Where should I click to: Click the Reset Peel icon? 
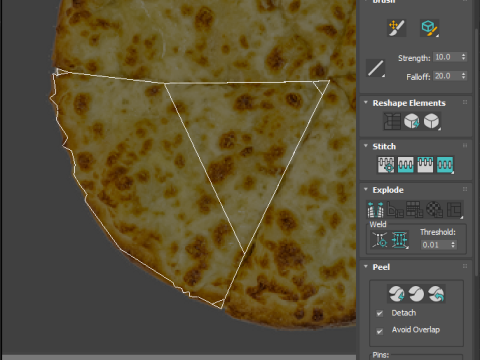[x=436, y=294]
